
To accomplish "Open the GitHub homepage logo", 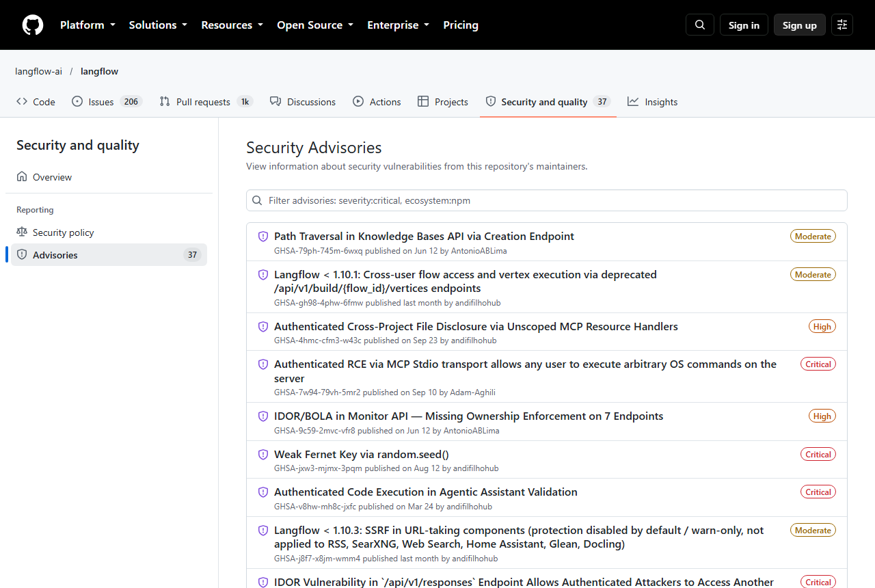I will click(33, 25).
